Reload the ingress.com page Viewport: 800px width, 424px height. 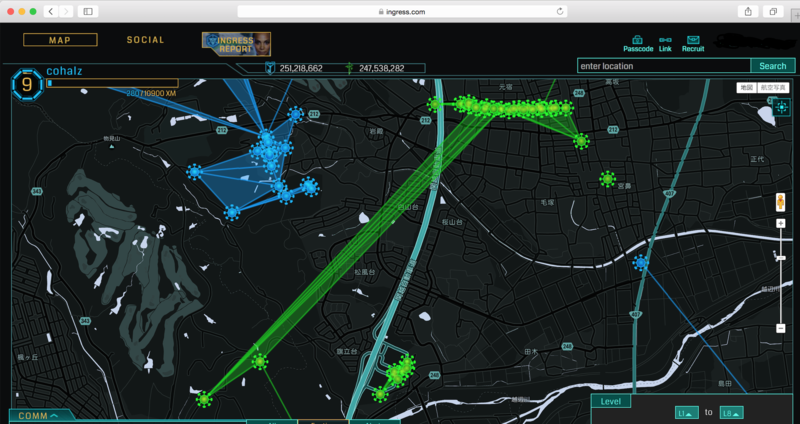[x=560, y=11]
